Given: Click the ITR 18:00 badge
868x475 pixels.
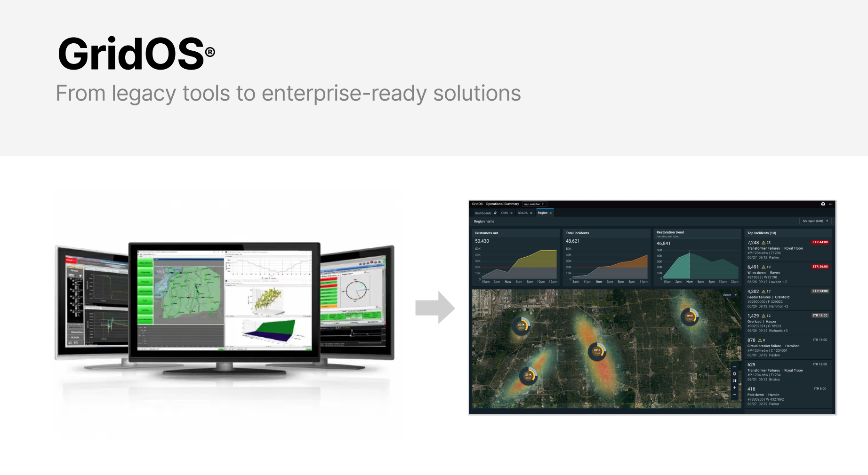Looking at the screenshot, I should tap(820, 316).
